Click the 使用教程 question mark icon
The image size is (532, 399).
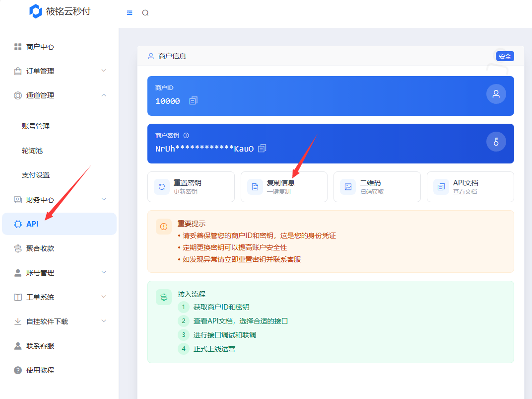pos(18,371)
